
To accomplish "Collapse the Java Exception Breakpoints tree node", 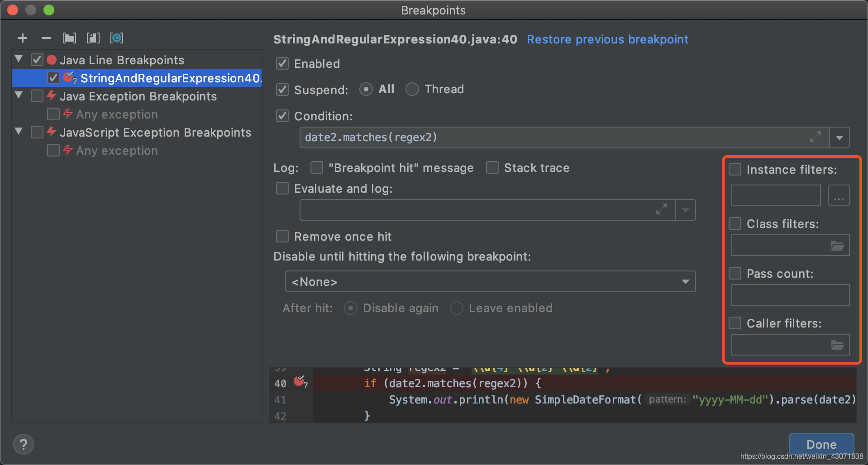I will tap(19, 95).
